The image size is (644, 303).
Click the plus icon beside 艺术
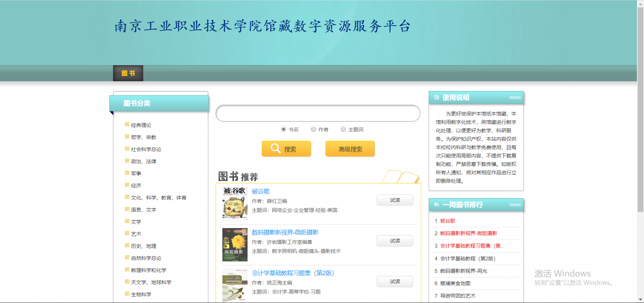[127, 233]
